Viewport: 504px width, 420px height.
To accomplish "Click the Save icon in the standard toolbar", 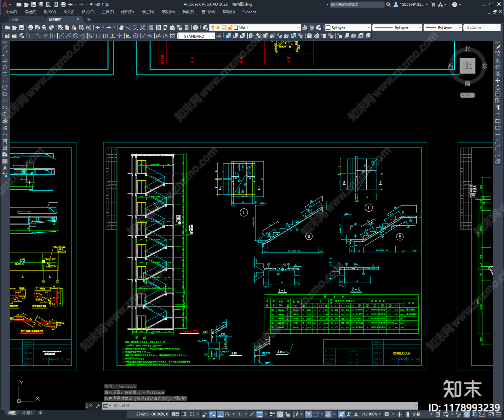I will pyautogui.click(x=21, y=28).
